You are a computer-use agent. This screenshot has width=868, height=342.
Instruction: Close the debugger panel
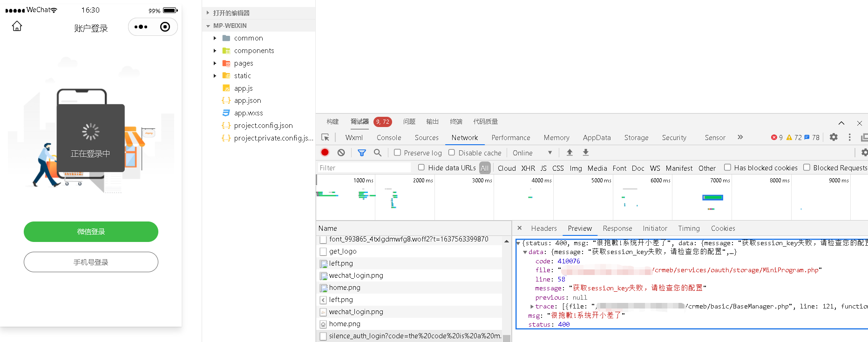click(x=860, y=123)
